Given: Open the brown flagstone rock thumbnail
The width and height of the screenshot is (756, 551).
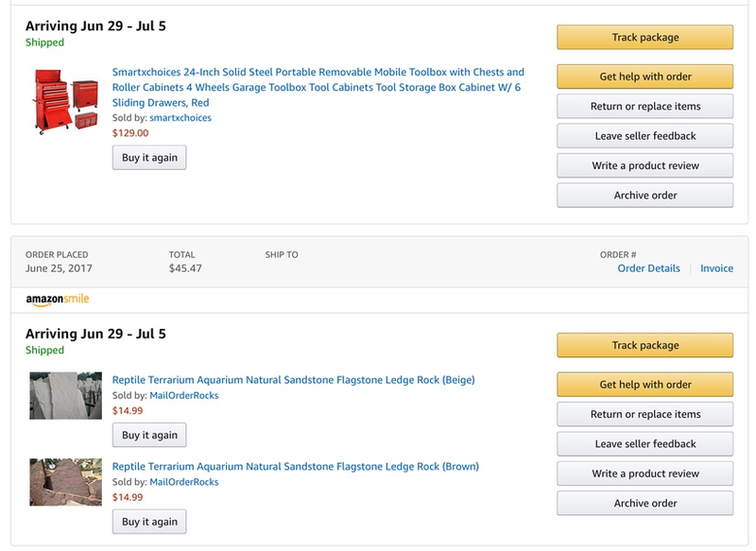Looking at the screenshot, I should tap(65, 482).
